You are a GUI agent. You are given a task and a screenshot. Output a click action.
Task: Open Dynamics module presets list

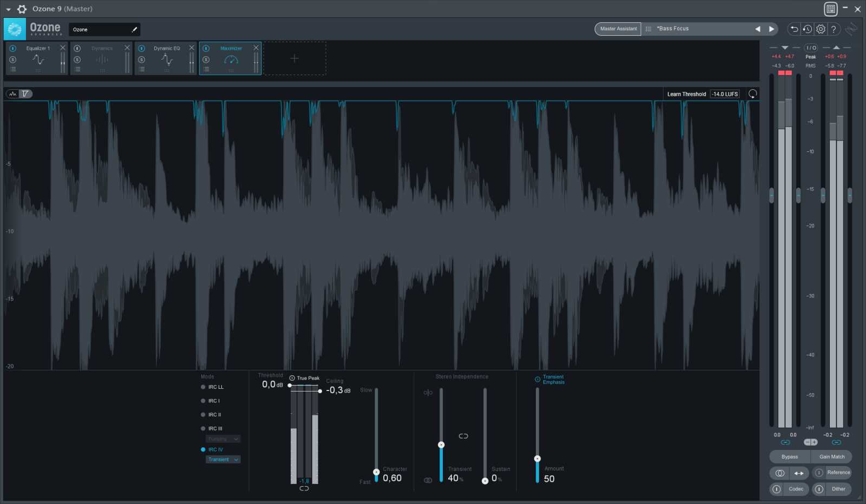click(x=77, y=69)
